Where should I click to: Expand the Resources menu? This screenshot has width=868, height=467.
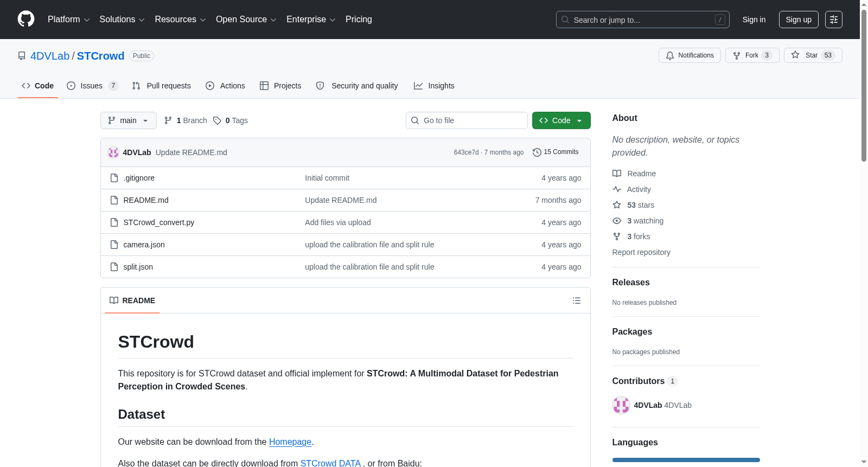[x=180, y=20]
